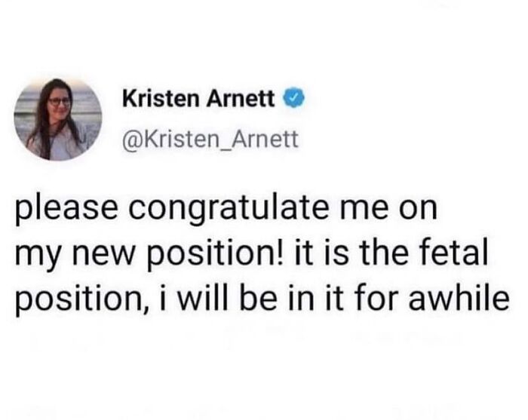The height and width of the screenshot is (420, 528).
Task: Click the words "me on" ending first line
Action: point(400,210)
